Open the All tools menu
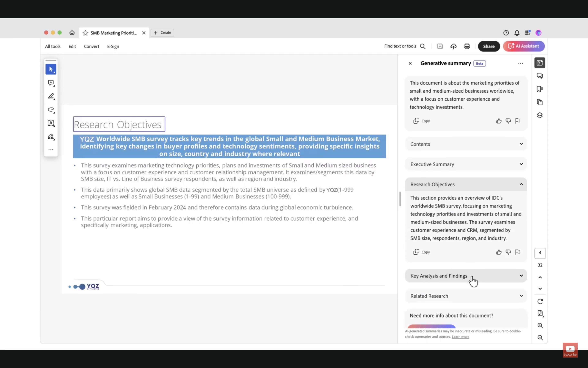Screen dimensions: 588x368 [53, 46]
